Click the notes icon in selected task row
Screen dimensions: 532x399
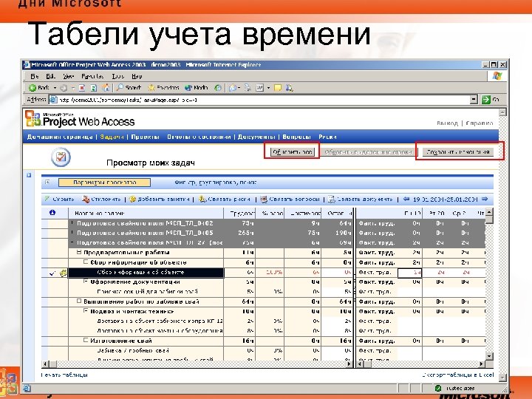[63, 273]
